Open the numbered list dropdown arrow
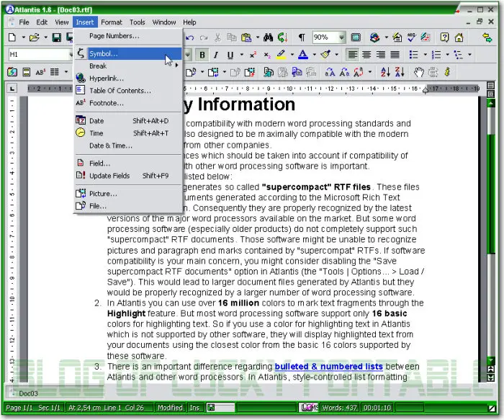The width and height of the screenshot is (504, 420). pyautogui.click(x=447, y=55)
